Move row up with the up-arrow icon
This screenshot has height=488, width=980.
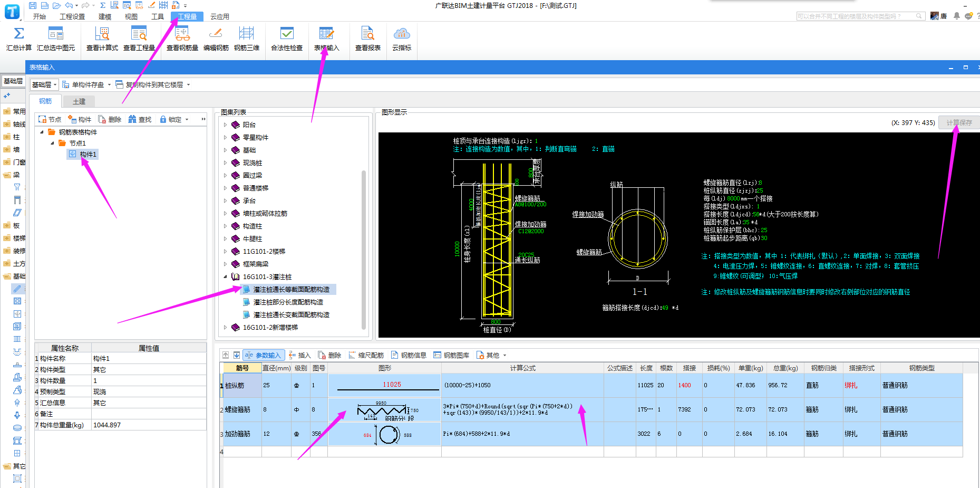pyautogui.click(x=226, y=355)
